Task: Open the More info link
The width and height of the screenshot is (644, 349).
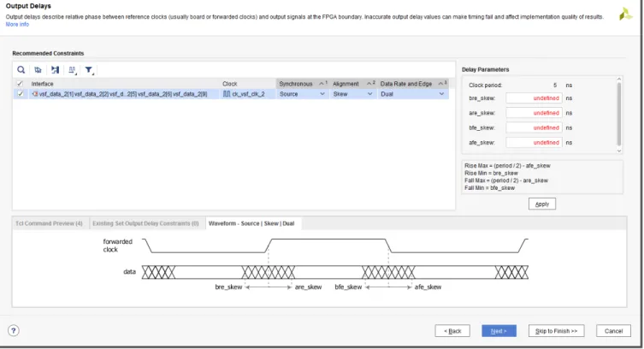Action: (x=17, y=24)
